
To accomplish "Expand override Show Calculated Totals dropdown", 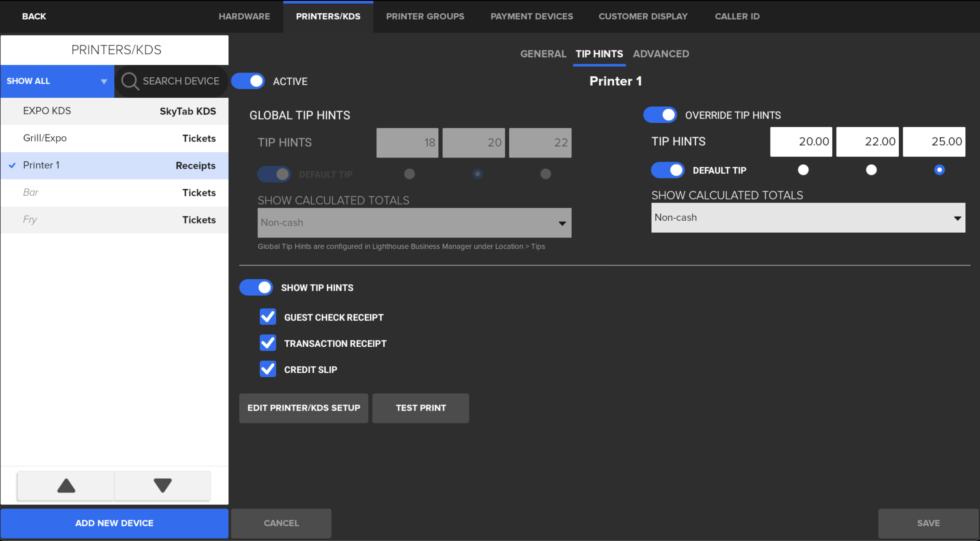I will point(808,218).
